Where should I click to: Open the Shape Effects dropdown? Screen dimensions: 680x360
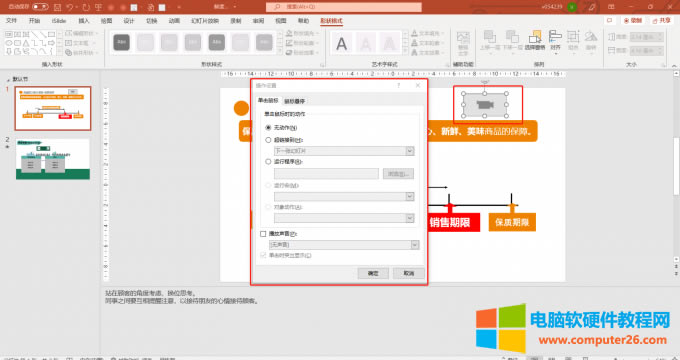(303, 52)
